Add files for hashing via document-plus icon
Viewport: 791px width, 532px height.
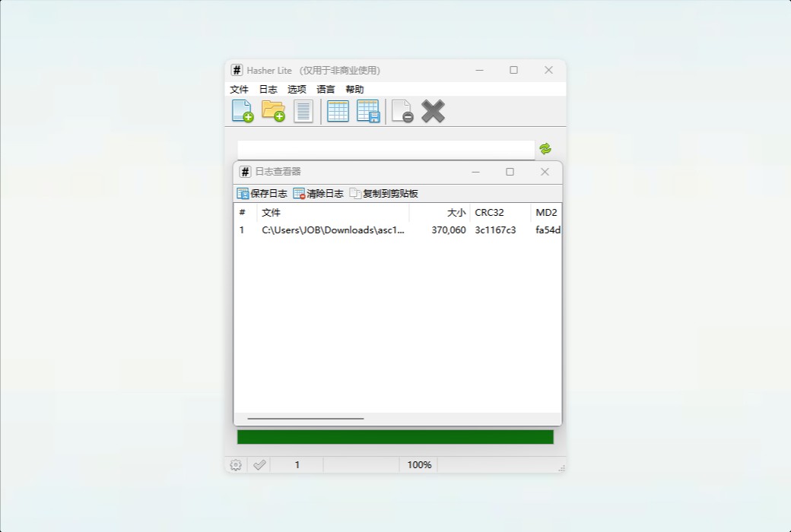[x=241, y=111]
